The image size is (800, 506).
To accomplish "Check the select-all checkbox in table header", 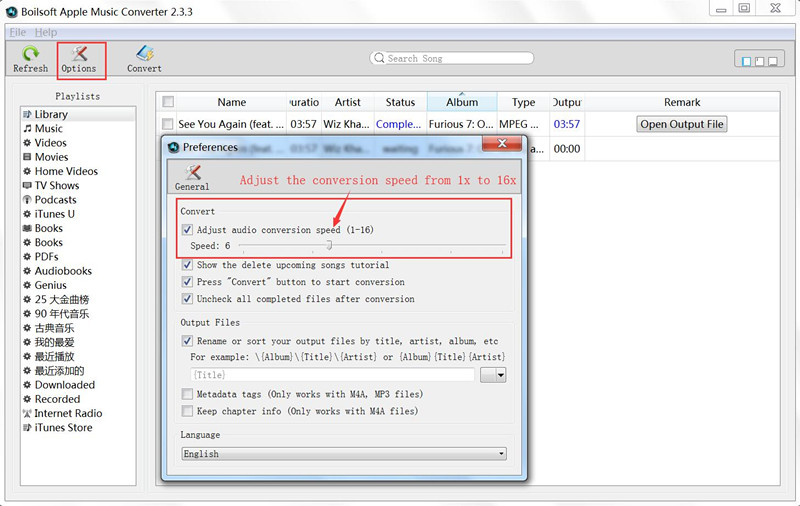I will pos(168,102).
